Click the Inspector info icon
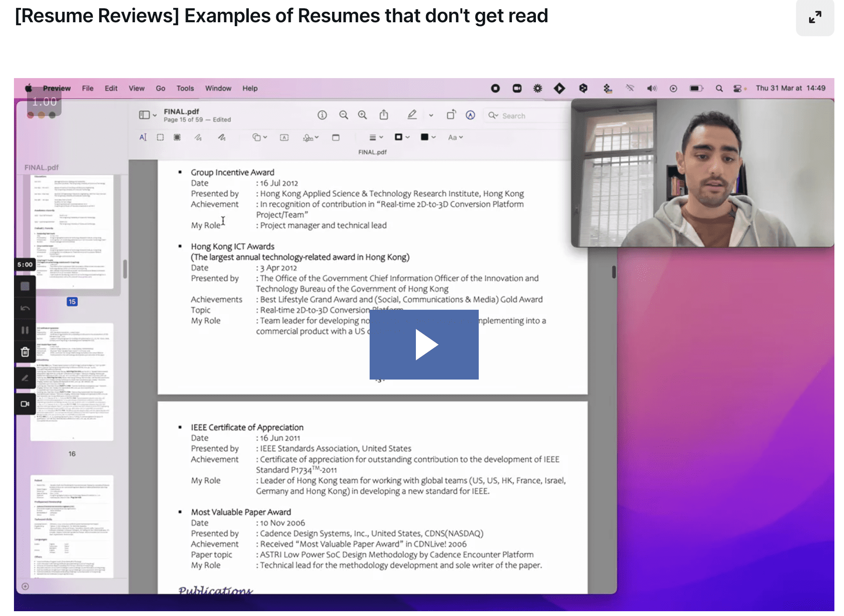This screenshot has height=616, width=844. click(x=322, y=115)
